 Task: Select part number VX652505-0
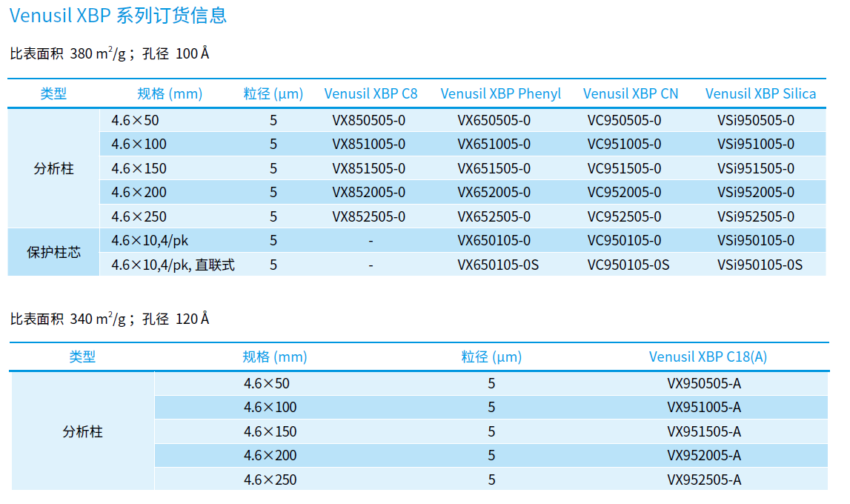[494, 216]
